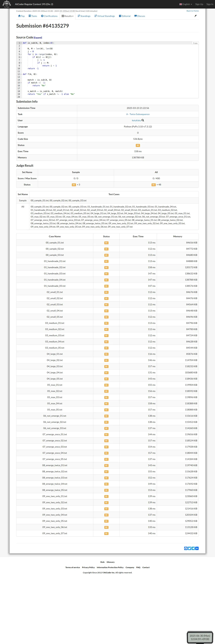Click magnifier icon next to kotafuku
The image size is (215, 644).
[143, 120]
